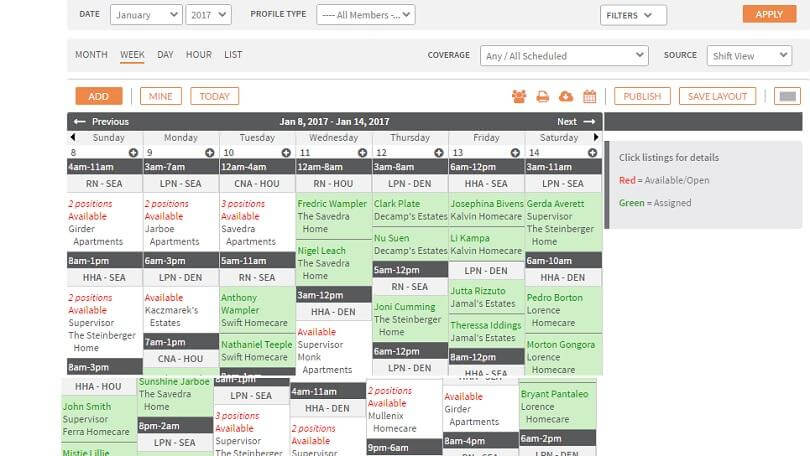Click the orange Apply button
The width and height of the screenshot is (810, 456).
[x=769, y=14]
